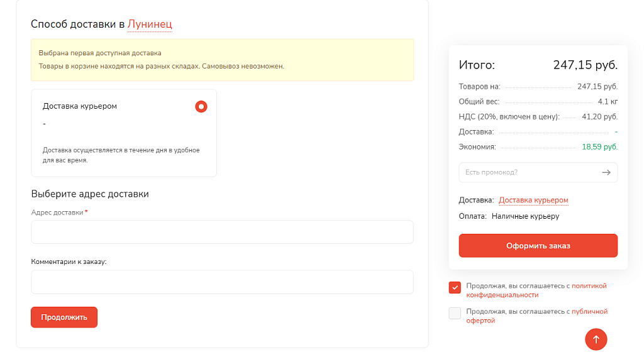Click the arrow icon in promo code field
644x362 pixels.
tap(606, 172)
